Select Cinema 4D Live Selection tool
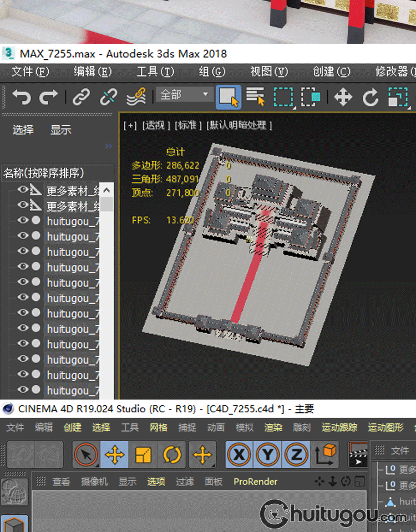This screenshot has height=532, width=416. 86,454
